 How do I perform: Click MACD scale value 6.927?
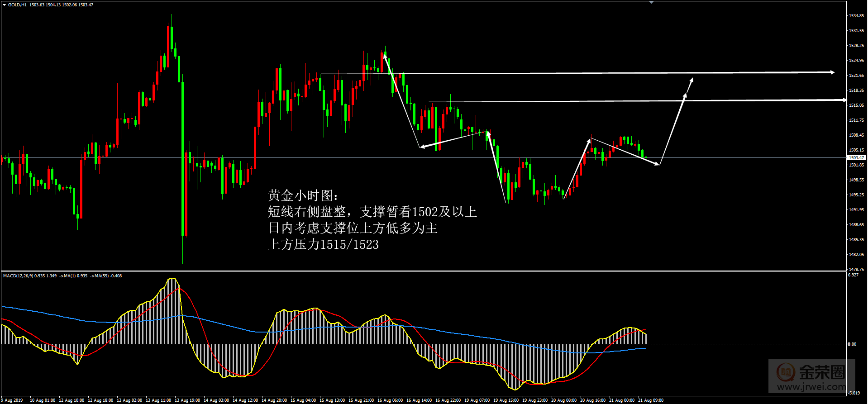(x=853, y=275)
